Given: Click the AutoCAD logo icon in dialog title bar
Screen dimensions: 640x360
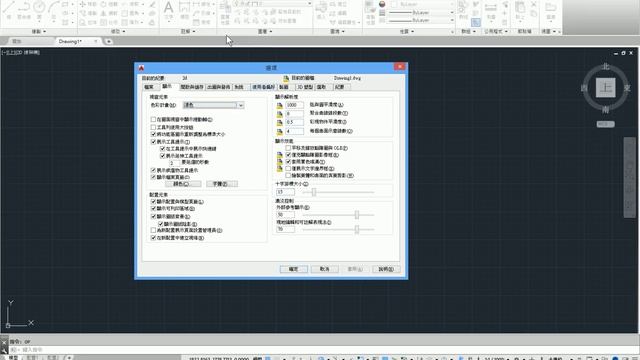Looking at the screenshot, I should coord(141,68).
